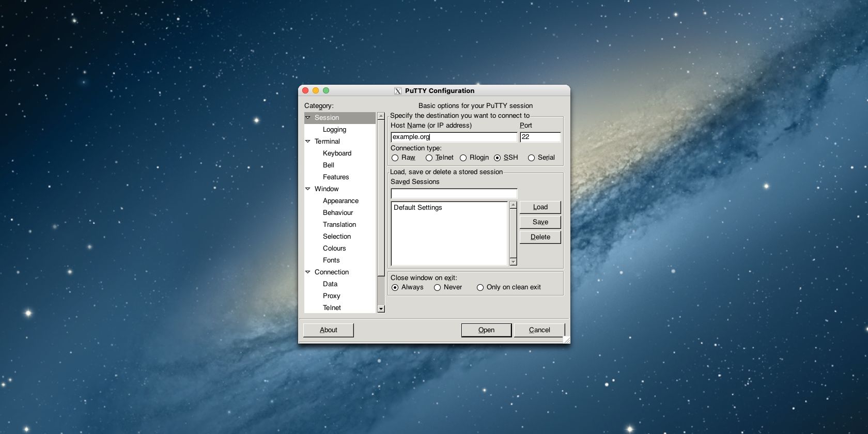This screenshot has height=434, width=868.
Task: Enable Only on clean exit option
Action: tap(480, 288)
